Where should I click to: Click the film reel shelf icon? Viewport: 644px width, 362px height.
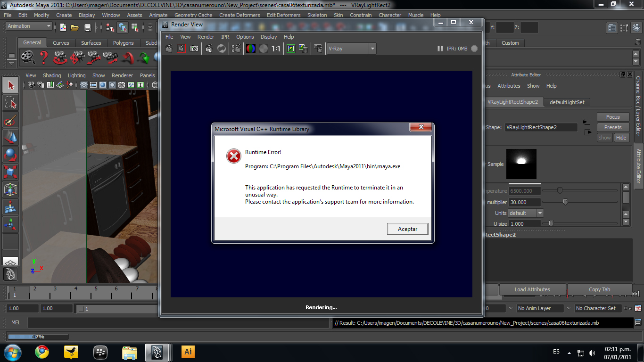point(28,58)
